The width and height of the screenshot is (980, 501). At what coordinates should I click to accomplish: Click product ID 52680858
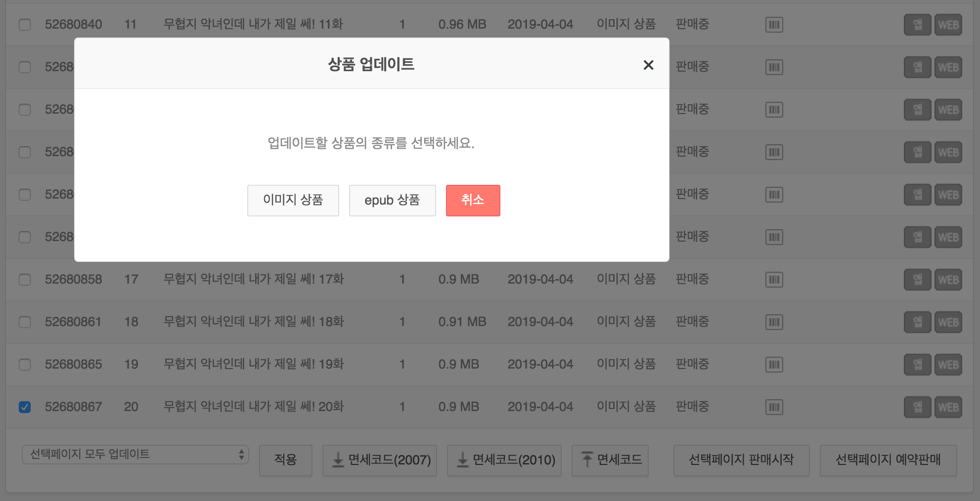tap(73, 279)
